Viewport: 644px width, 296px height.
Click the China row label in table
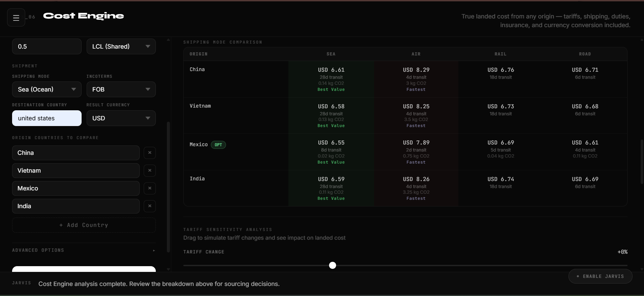[197, 69]
